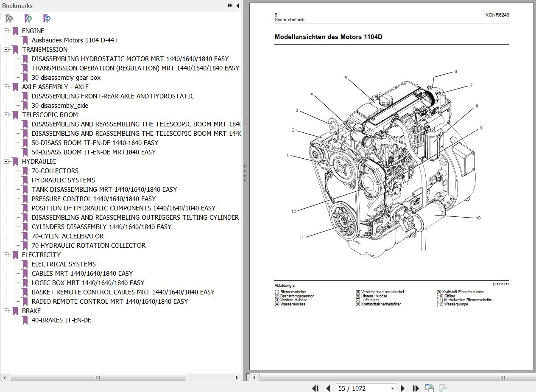Go to the next page
The image size is (536, 392).
(402, 388)
